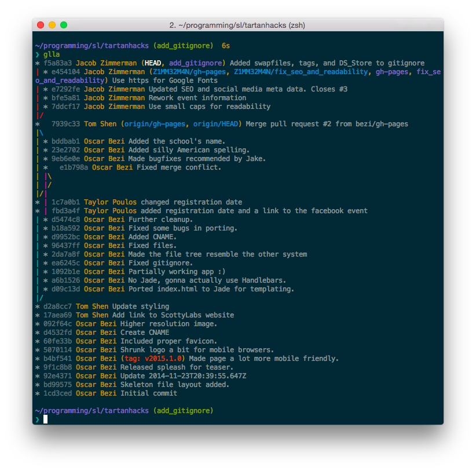Click 'Use small caps for readability'
The height and width of the screenshot is (471, 476).
coord(210,107)
